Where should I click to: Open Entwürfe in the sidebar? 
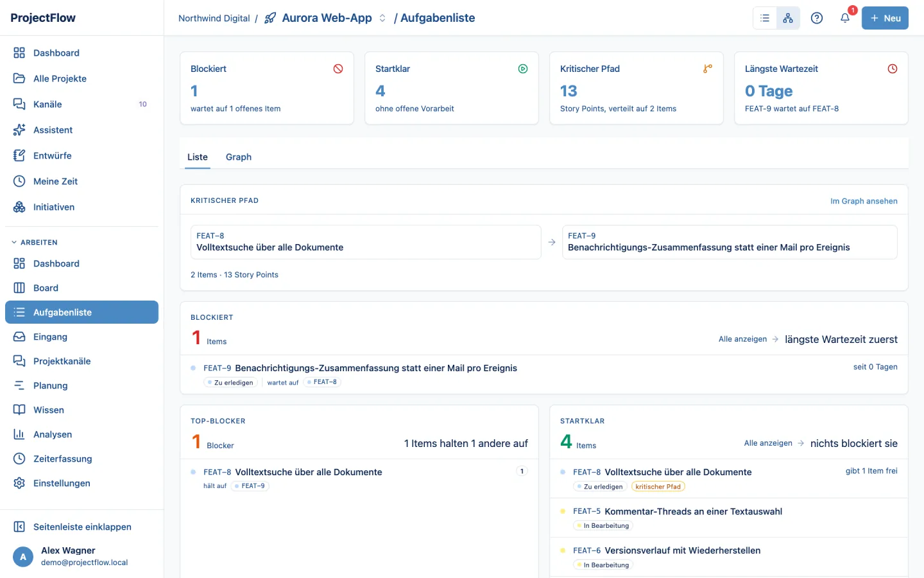point(81,155)
